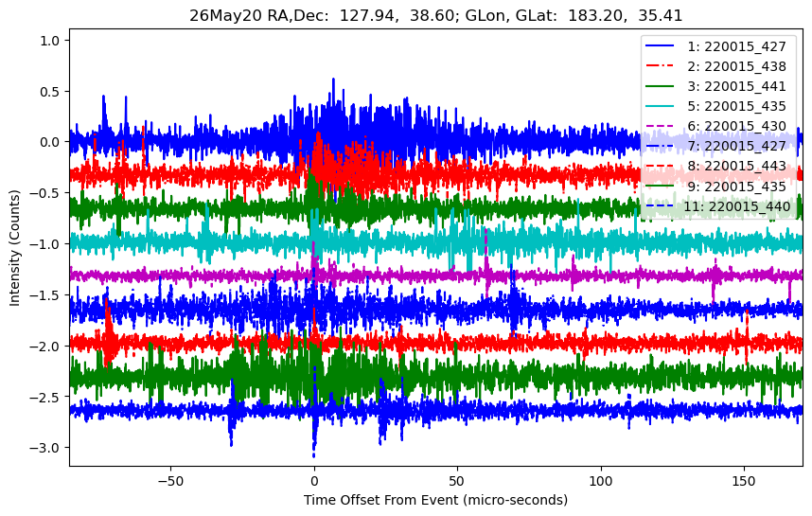812x516 pixels.
Task: Click the y-axis tick label 1.0
Action: click(51, 41)
